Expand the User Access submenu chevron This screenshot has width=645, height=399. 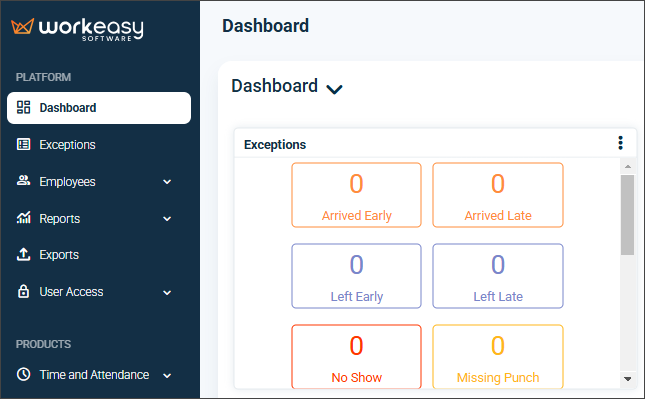[x=167, y=293]
